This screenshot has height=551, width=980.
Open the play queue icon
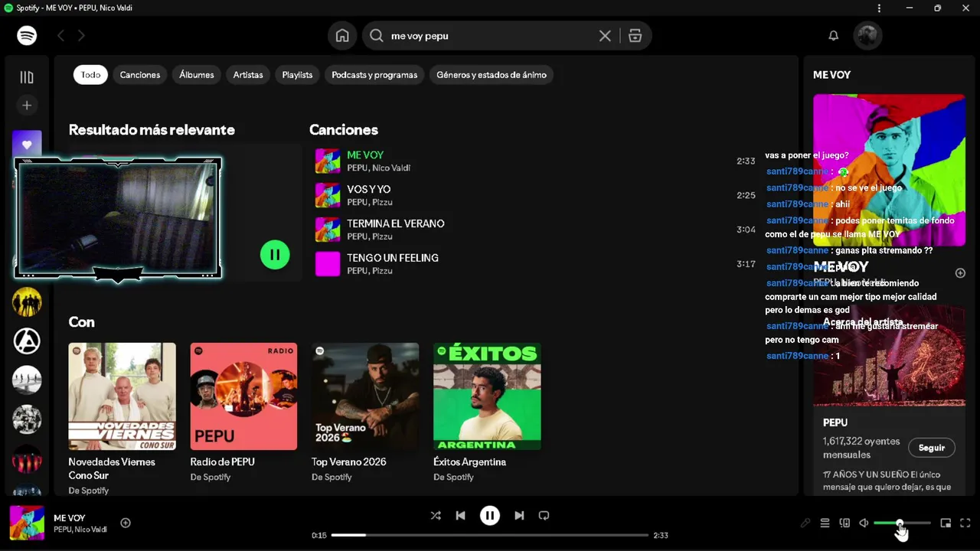825,523
